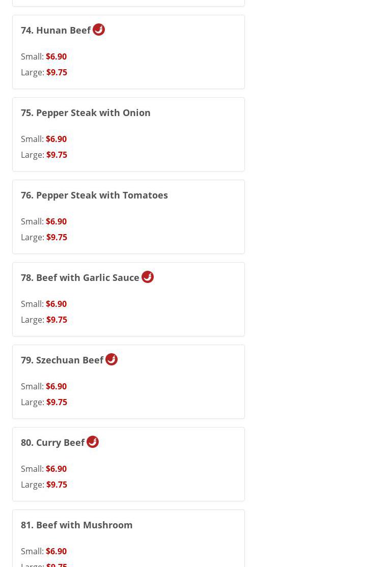The image size is (392, 567).
Task: Click small $6.90 price under Curry Beef
Action: click(56, 469)
